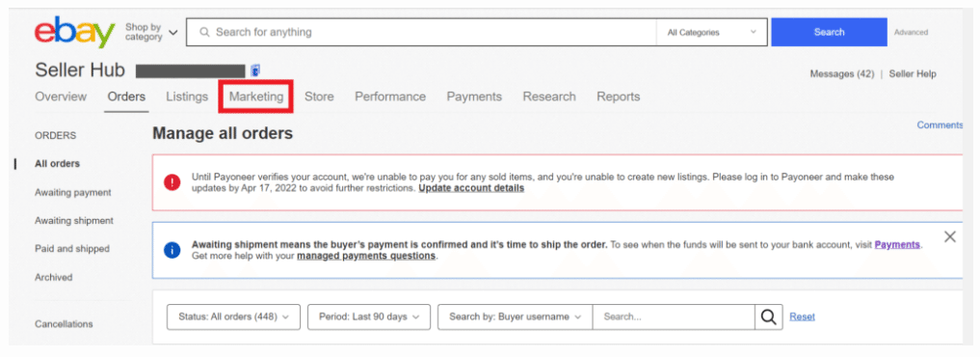
Task: Open the Listings tab
Action: (187, 96)
